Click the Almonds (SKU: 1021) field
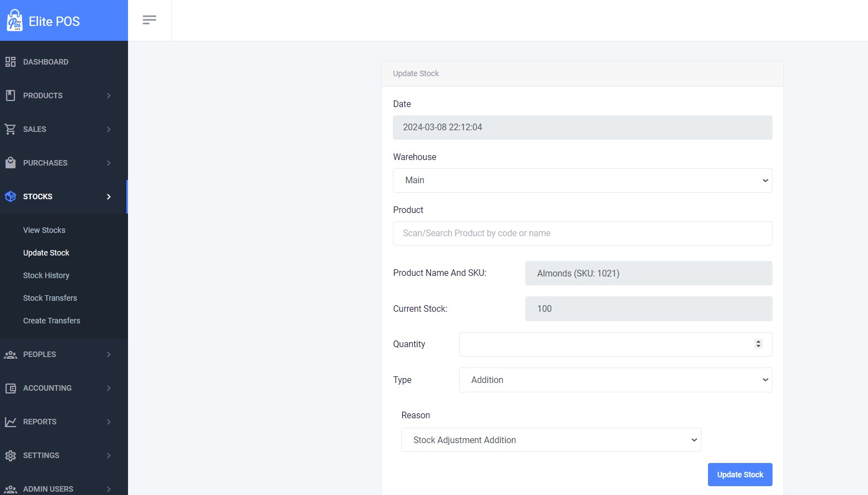The image size is (868, 495). 648,273
